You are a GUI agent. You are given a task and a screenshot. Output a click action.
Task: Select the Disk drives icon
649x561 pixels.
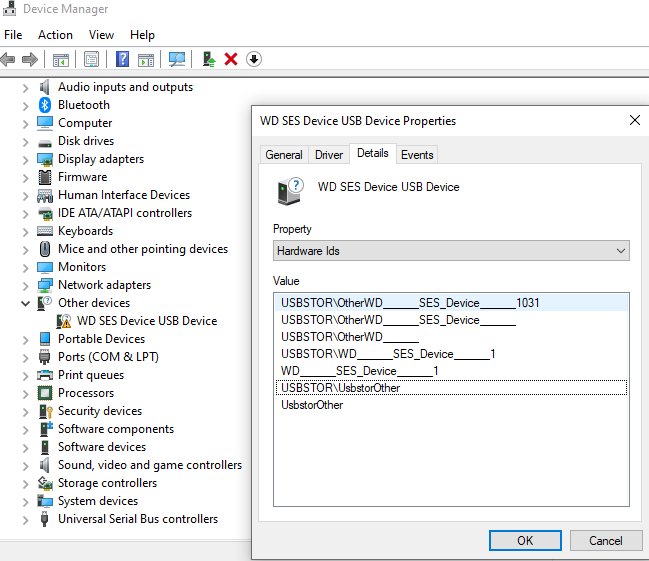(45, 144)
